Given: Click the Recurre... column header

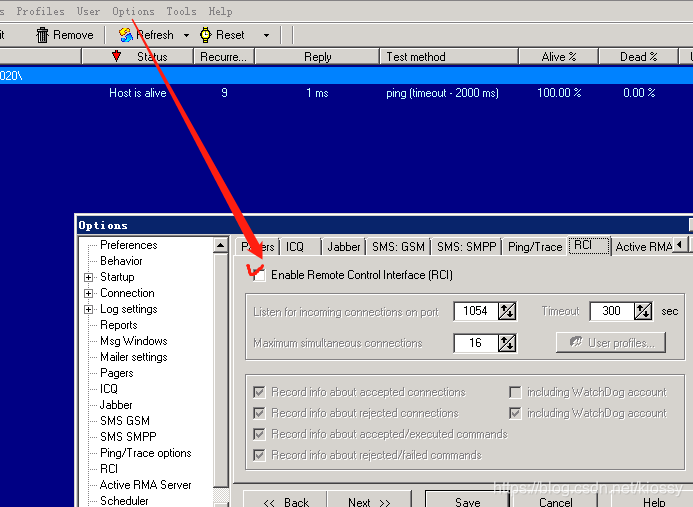Looking at the screenshot, I should pyautogui.click(x=224, y=57).
